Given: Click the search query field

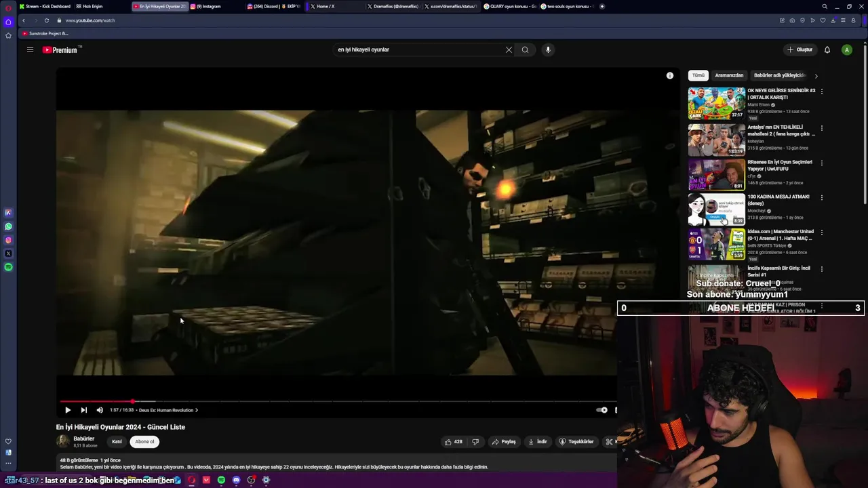Looking at the screenshot, I should [x=417, y=49].
